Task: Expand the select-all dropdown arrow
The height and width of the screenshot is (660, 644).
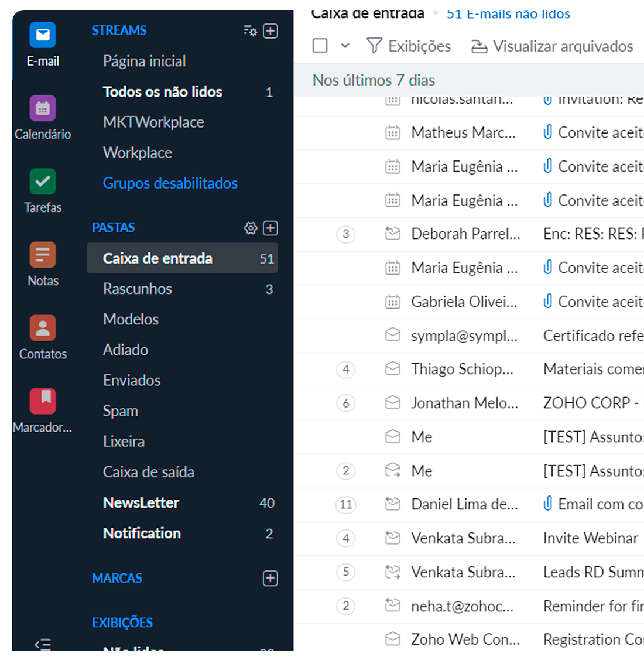Action: [345, 46]
